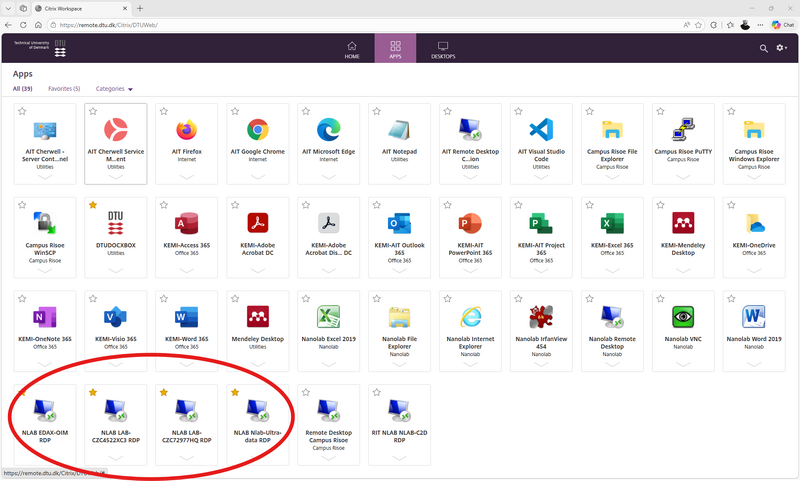This screenshot has width=800, height=481.
Task: Launch the AIT Microsoft Edge icon
Action: (x=329, y=130)
